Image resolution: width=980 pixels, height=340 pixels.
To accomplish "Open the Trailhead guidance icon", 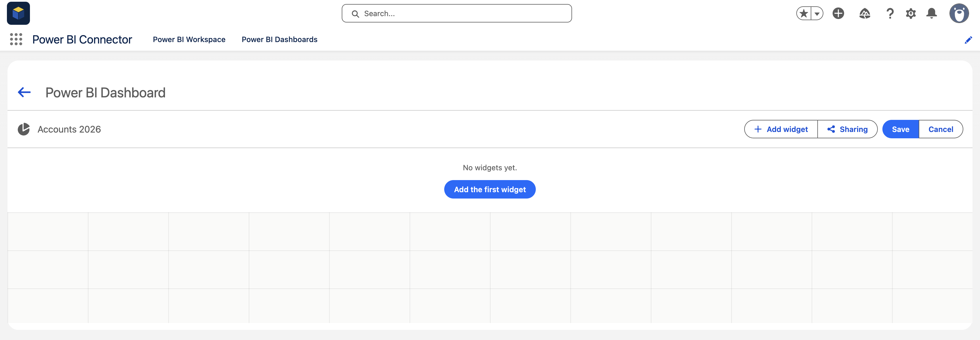I will click(864, 13).
